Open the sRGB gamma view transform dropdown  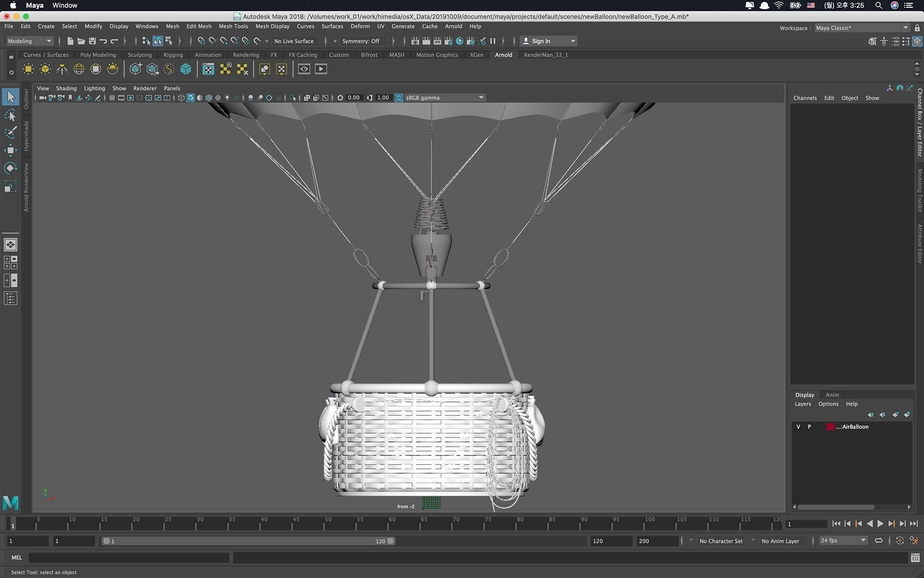pyautogui.click(x=445, y=98)
